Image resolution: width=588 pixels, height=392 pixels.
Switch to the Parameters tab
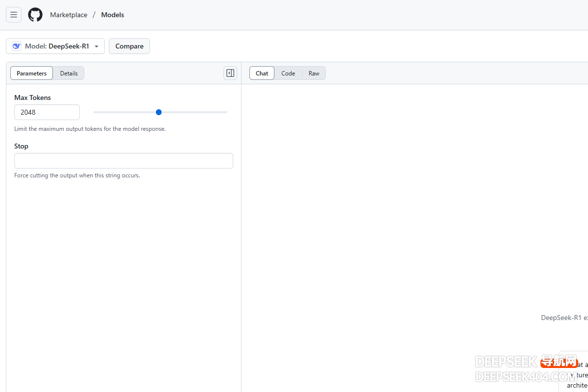(32, 73)
